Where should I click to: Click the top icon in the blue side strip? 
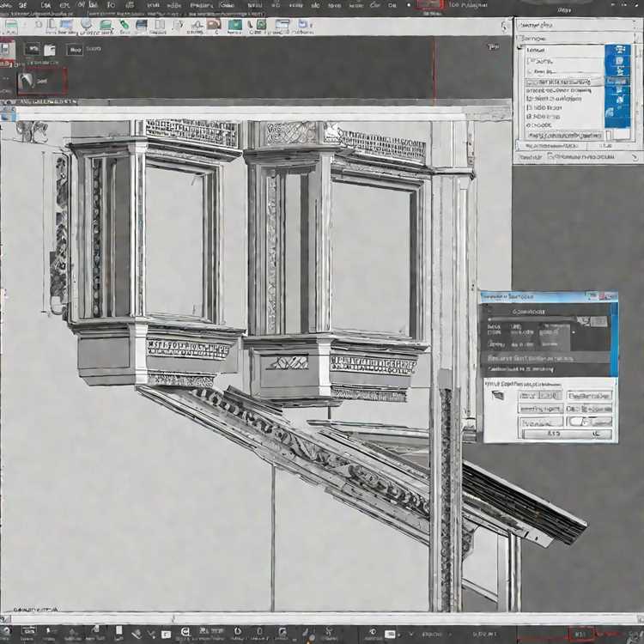[619, 51]
